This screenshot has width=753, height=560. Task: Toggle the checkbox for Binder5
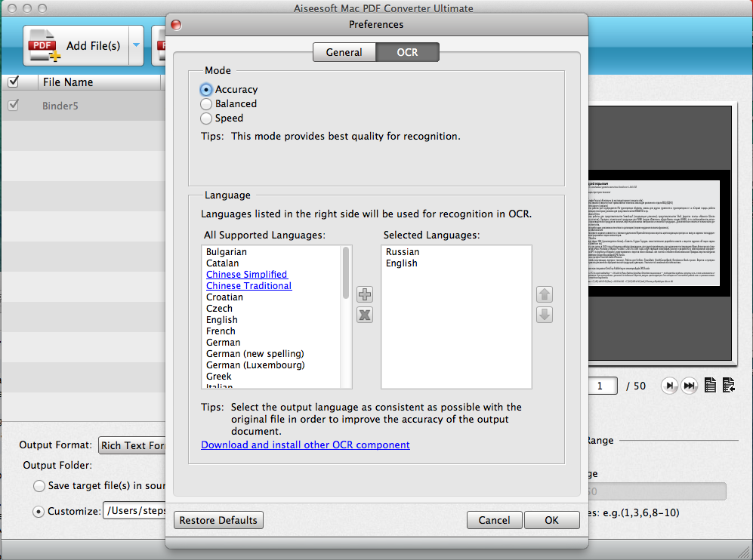tap(14, 105)
